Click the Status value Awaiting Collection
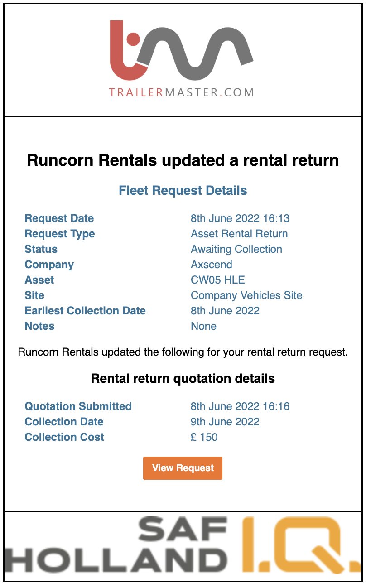Viewport: 366px width, 588px height. tap(236, 249)
